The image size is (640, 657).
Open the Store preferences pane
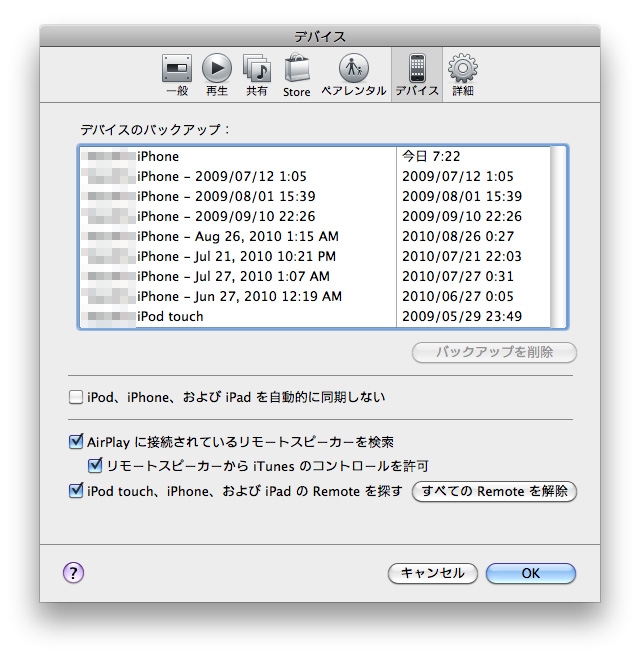click(296, 75)
